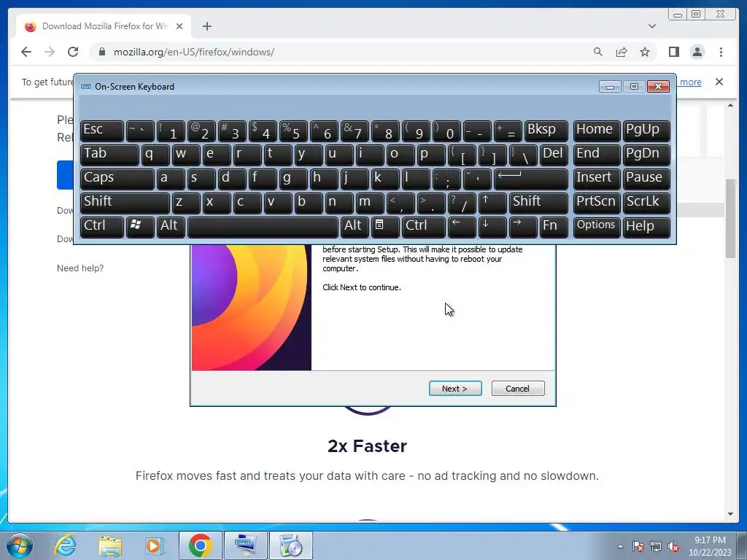Click the Need help? link
Screen dimensions: 747x560
(80, 268)
